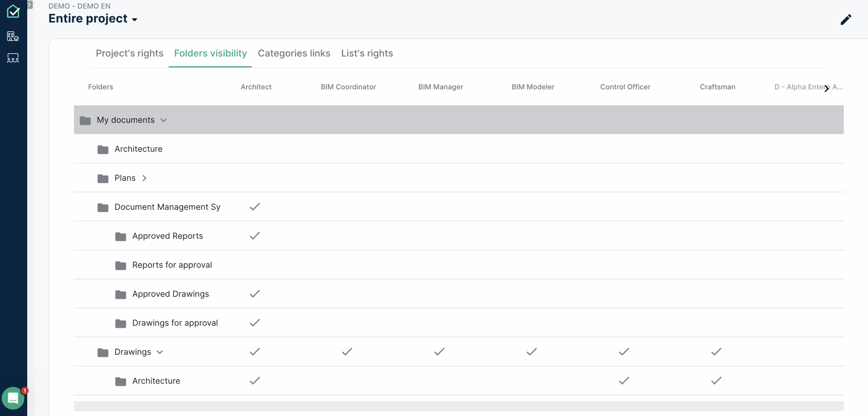
Task: Toggle Architect visibility for Document Management folder
Action: point(255,207)
